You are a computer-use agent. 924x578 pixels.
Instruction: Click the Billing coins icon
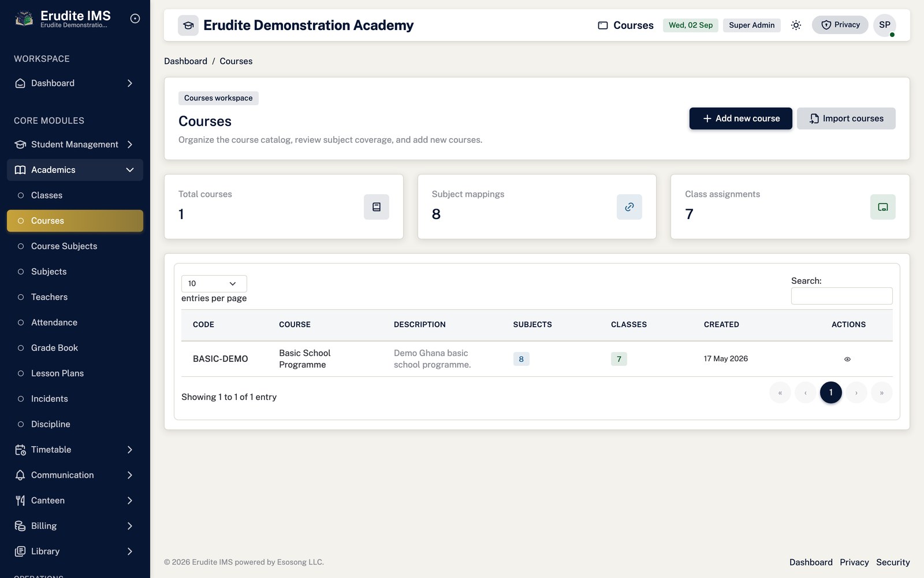click(20, 526)
